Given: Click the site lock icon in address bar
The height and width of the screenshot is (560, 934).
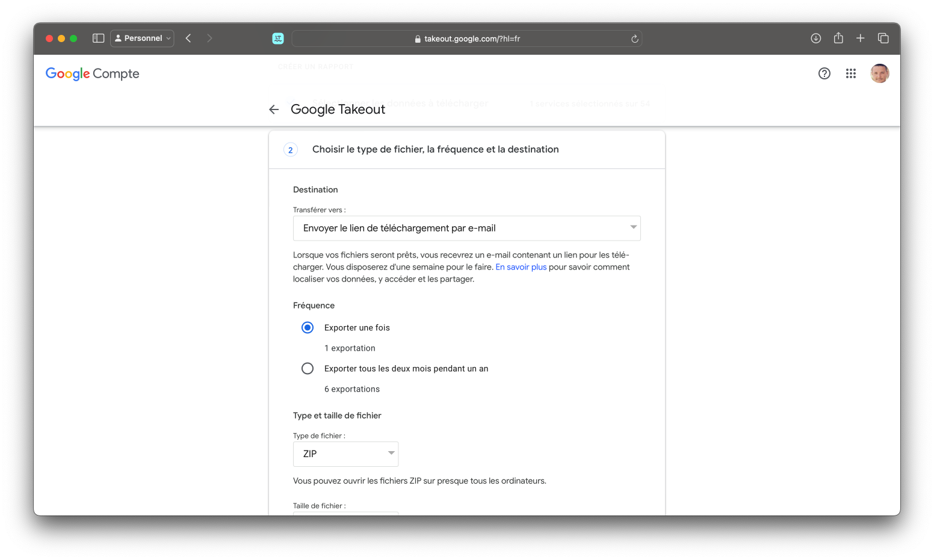Looking at the screenshot, I should (x=418, y=39).
